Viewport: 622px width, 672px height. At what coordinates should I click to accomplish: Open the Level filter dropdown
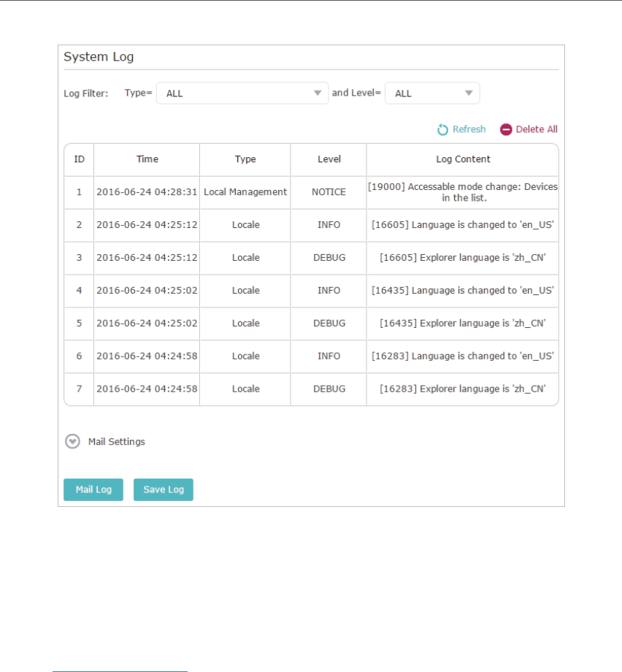(x=432, y=93)
